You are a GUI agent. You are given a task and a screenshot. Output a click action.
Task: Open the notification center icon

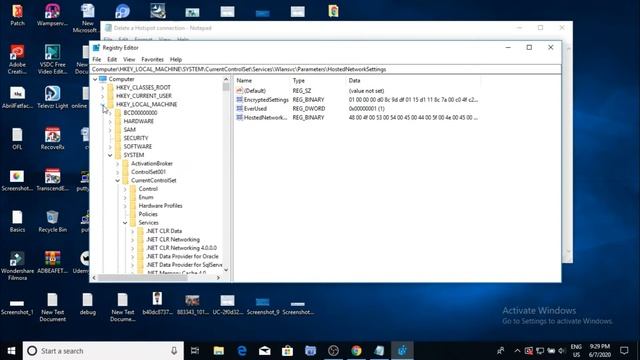point(624,351)
